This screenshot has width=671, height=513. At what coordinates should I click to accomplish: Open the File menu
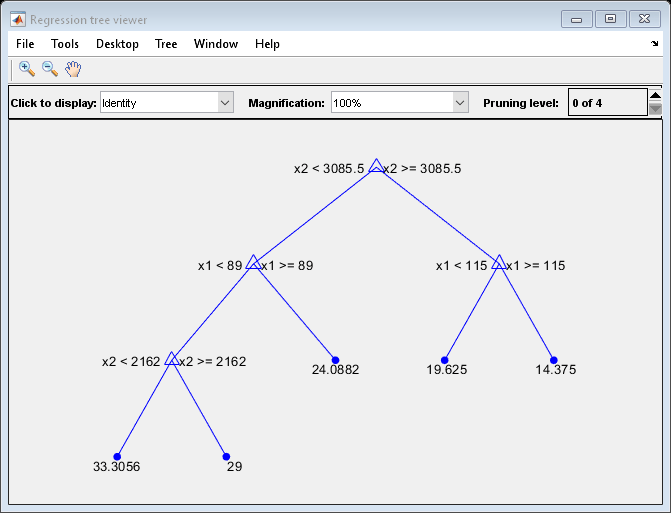(25, 44)
